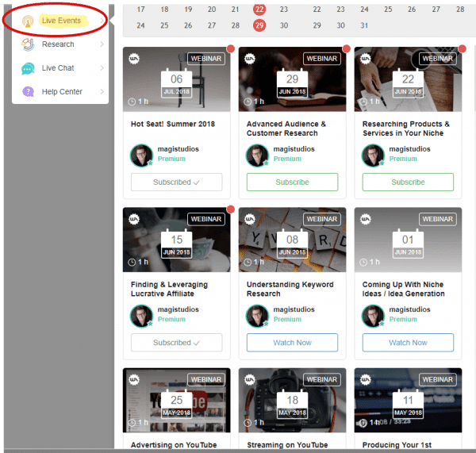This screenshot has height=453, width=476.
Task: Click WEBINAR tag on Hot Seat thumbnail
Action: (x=206, y=59)
